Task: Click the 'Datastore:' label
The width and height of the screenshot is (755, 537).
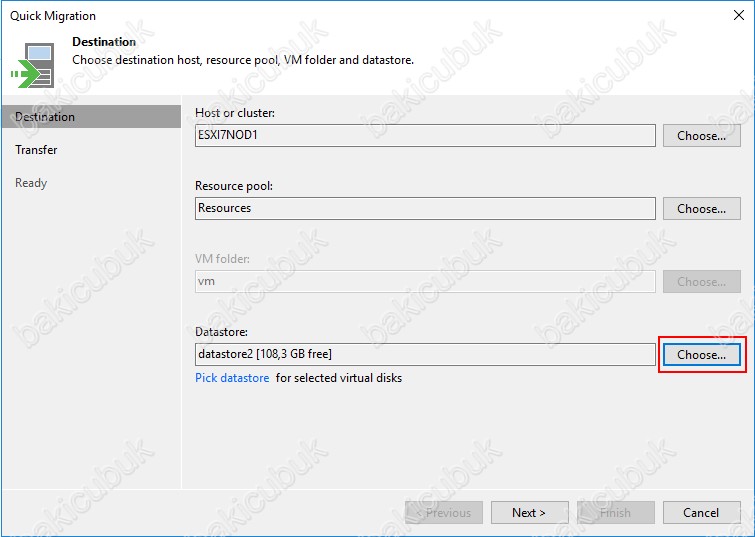Action: pos(221,332)
